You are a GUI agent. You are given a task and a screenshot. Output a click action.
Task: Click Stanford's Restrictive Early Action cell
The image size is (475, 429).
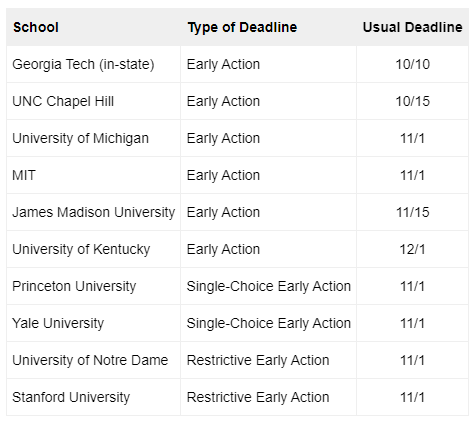click(268, 397)
